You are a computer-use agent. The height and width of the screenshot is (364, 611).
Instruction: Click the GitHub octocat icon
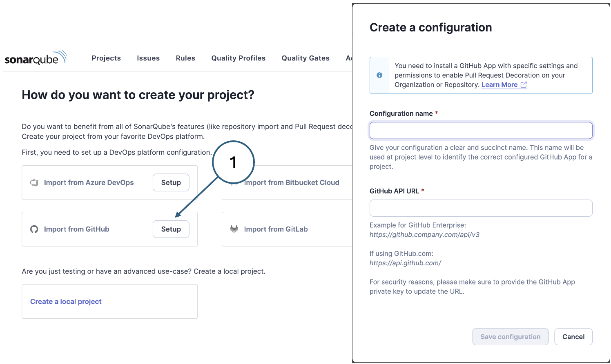(x=34, y=229)
